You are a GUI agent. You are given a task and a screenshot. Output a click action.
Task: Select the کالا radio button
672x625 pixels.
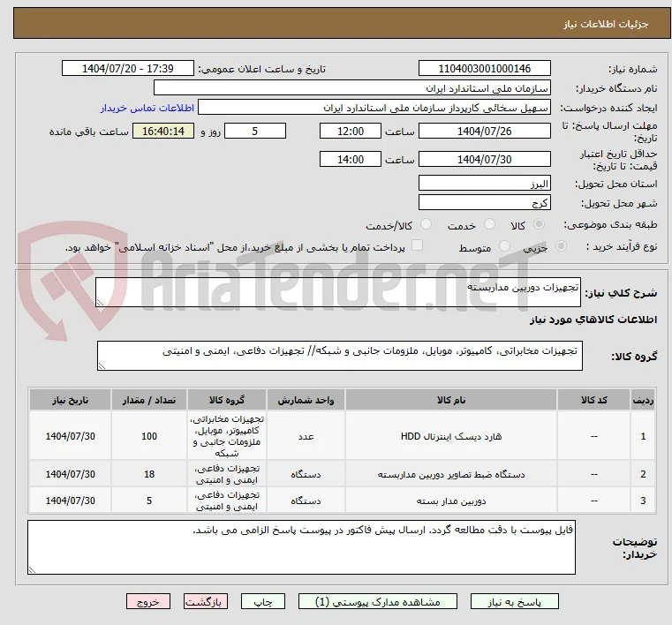pyautogui.click(x=540, y=224)
